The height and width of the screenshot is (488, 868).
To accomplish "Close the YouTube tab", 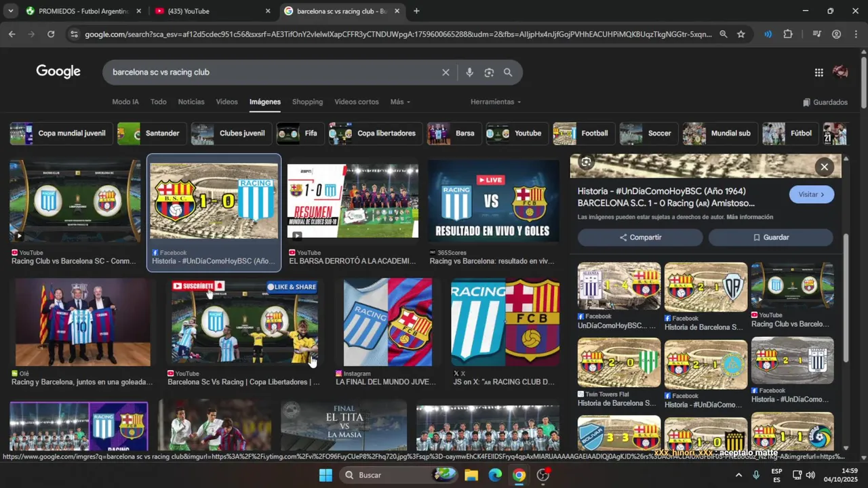I will click(x=267, y=11).
